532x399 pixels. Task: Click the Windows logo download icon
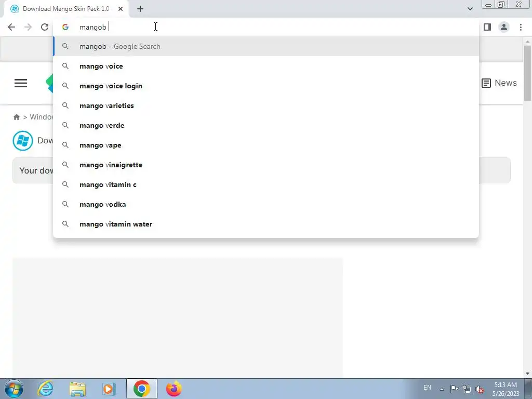23,140
